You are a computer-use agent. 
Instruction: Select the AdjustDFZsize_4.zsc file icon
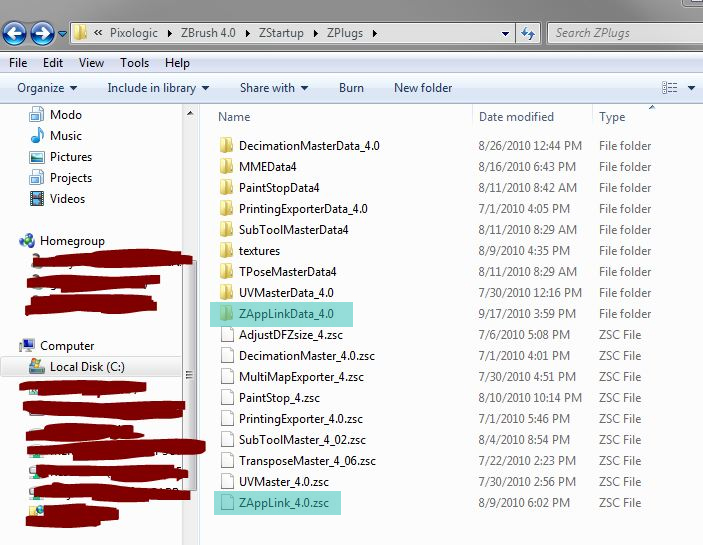coord(227,335)
